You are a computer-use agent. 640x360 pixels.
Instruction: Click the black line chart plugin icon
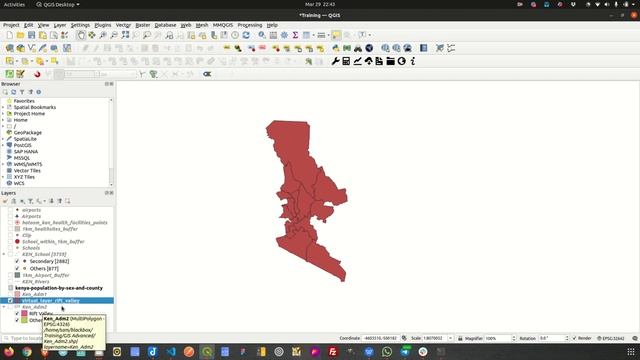pyautogui.click(x=357, y=61)
